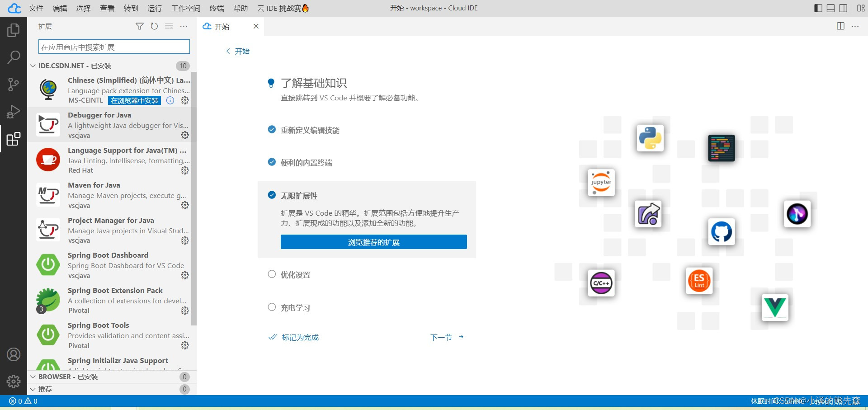Toggle primary side bar layout button
Viewport: 868px width, 410px height.
click(818, 8)
